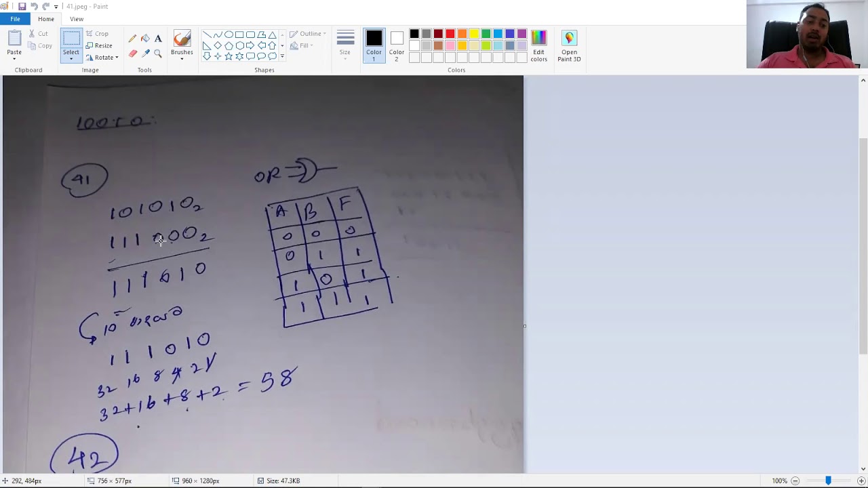Select the Text tool
Image resolution: width=868 pixels, height=488 pixels.
tap(158, 39)
